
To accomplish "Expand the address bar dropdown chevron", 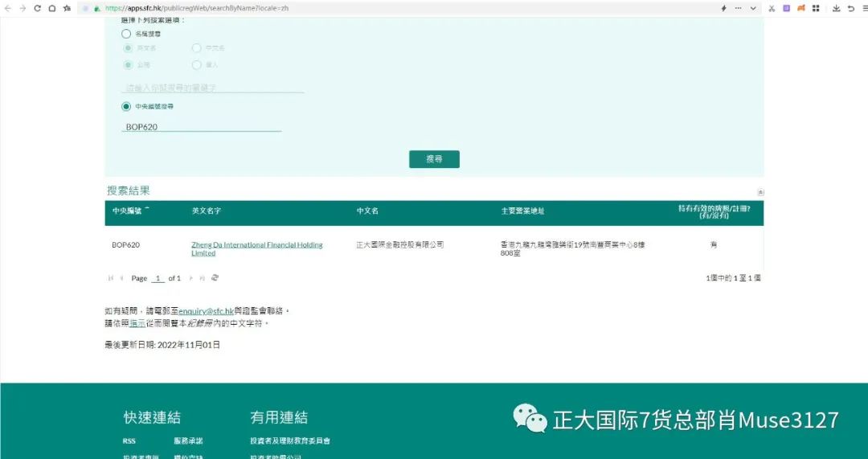I will (753, 8).
